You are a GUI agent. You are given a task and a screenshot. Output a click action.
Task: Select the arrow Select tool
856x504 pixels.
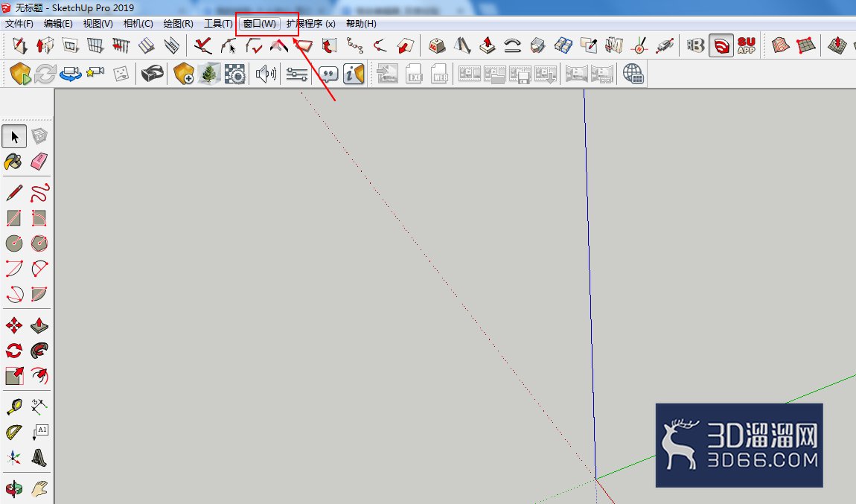(14, 136)
